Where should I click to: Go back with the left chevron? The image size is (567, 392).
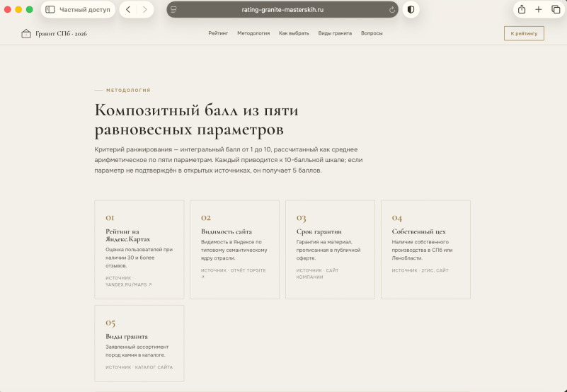click(x=128, y=10)
